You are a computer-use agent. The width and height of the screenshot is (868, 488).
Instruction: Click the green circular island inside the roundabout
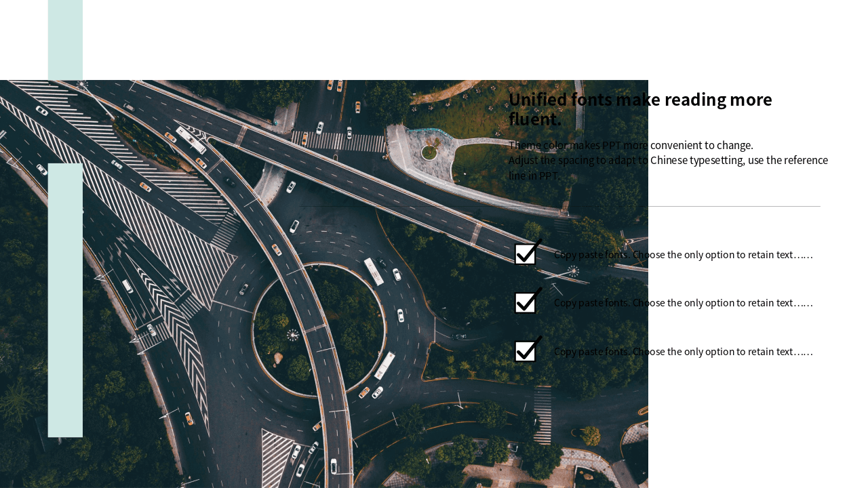coord(319,330)
